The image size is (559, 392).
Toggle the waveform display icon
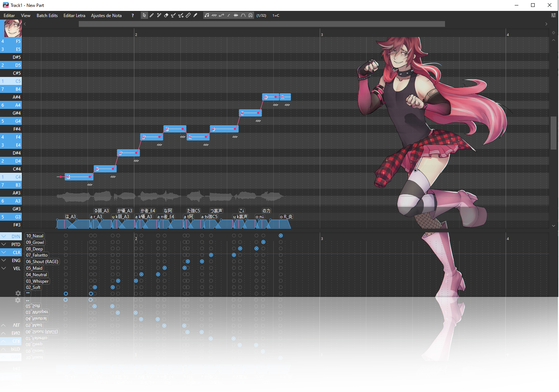(x=236, y=15)
